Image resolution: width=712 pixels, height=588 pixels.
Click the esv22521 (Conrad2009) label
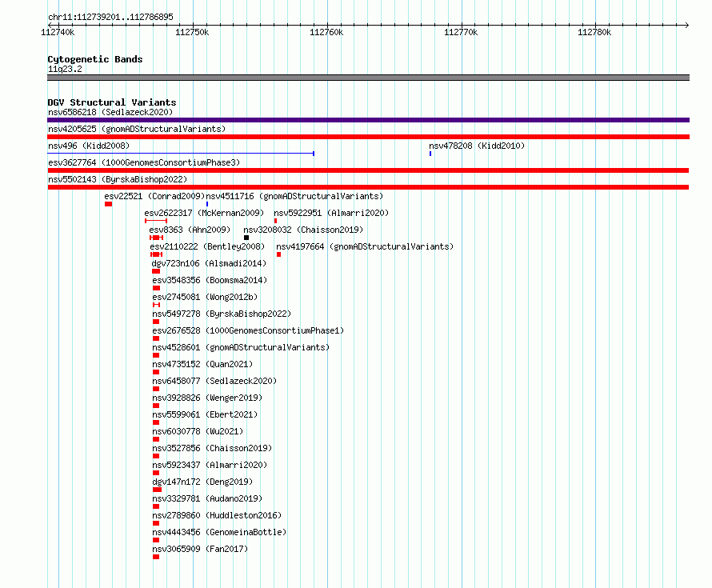(x=155, y=196)
